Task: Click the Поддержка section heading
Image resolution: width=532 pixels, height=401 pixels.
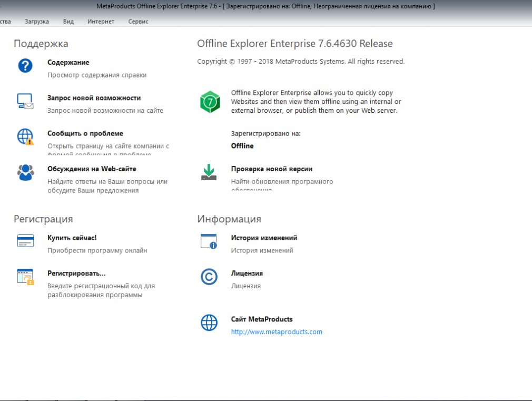Action: click(x=41, y=43)
